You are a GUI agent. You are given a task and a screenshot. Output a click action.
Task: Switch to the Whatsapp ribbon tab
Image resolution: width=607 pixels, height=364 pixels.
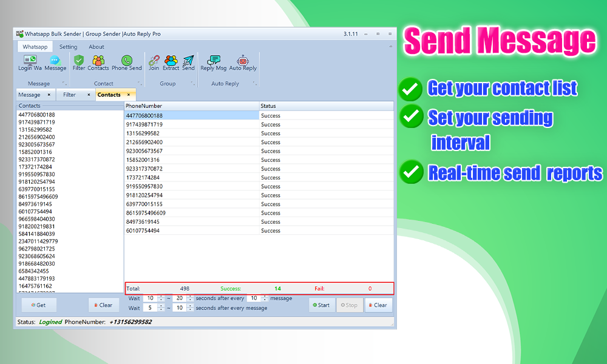pos(35,47)
